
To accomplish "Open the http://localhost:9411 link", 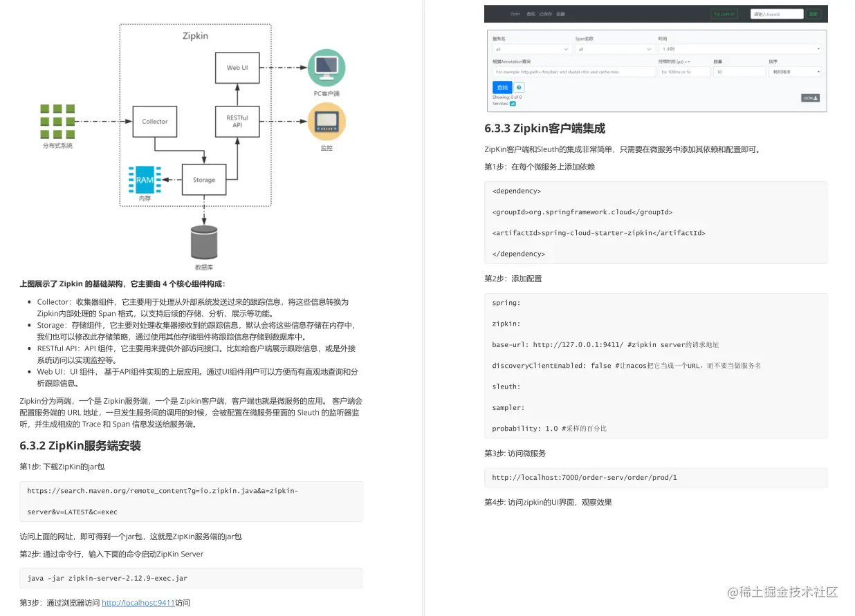I will pyautogui.click(x=138, y=603).
